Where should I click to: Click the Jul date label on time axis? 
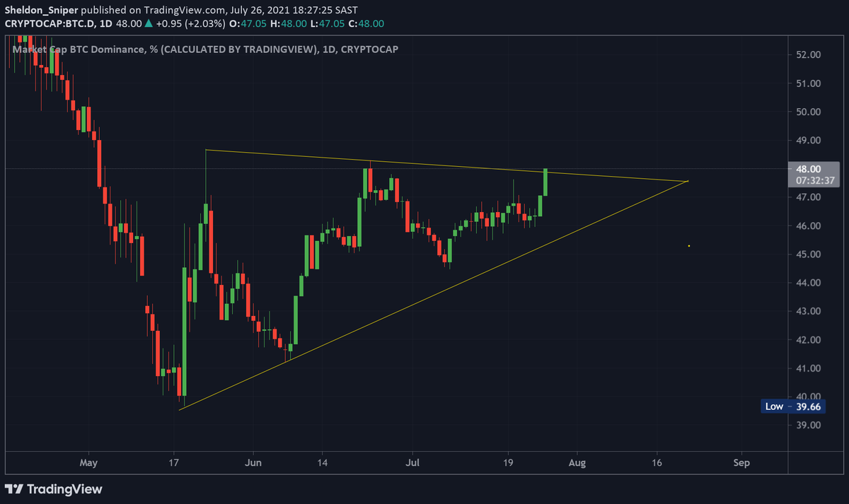(x=414, y=463)
